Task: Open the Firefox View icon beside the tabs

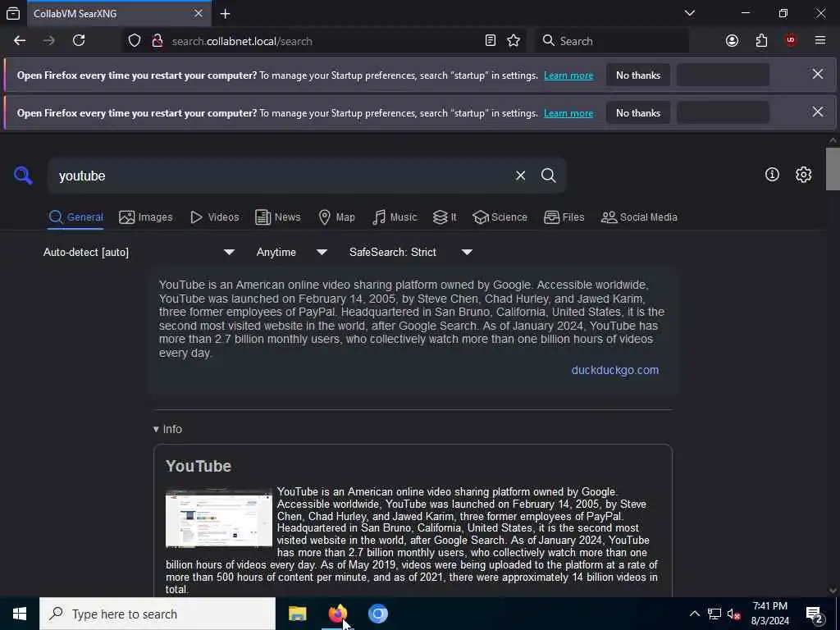Action: [13, 13]
